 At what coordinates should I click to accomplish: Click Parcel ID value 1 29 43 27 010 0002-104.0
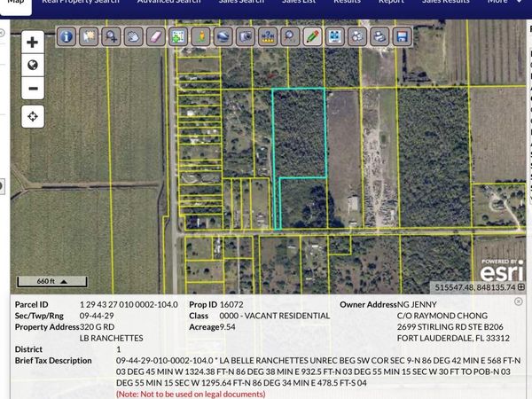coord(129,304)
